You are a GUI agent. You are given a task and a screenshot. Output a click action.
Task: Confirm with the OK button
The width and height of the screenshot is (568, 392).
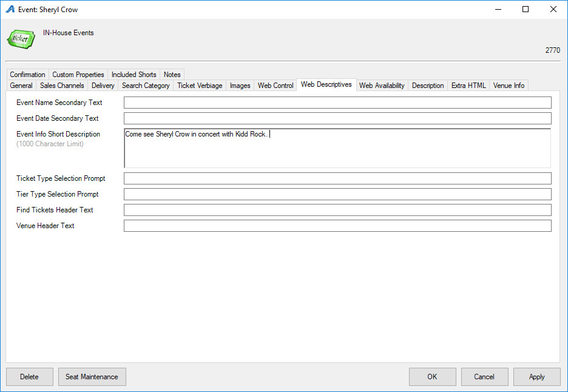(433, 377)
